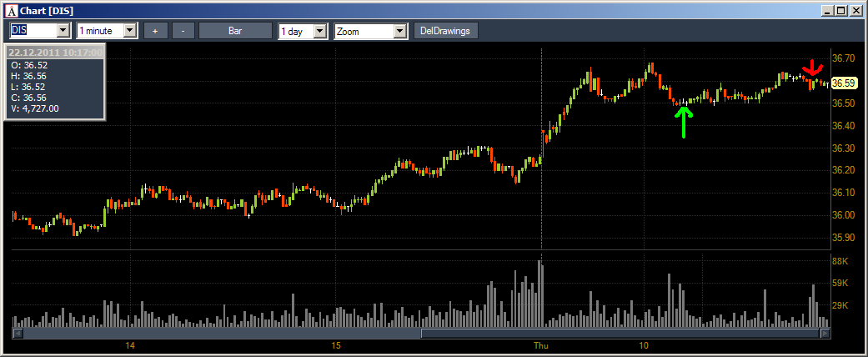Viewport: 868px width, 357px height.
Task: Click the V: 4,727.00 volume value
Action: tap(35, 108)
